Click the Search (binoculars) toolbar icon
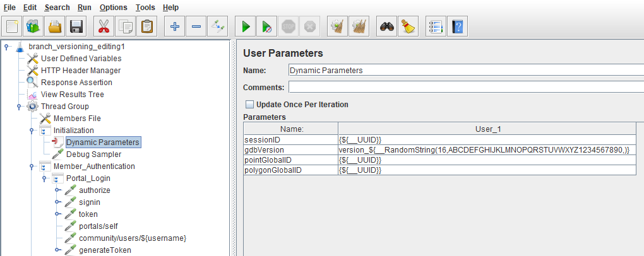This screenshot has height=256, width=644. click(386, 26)
